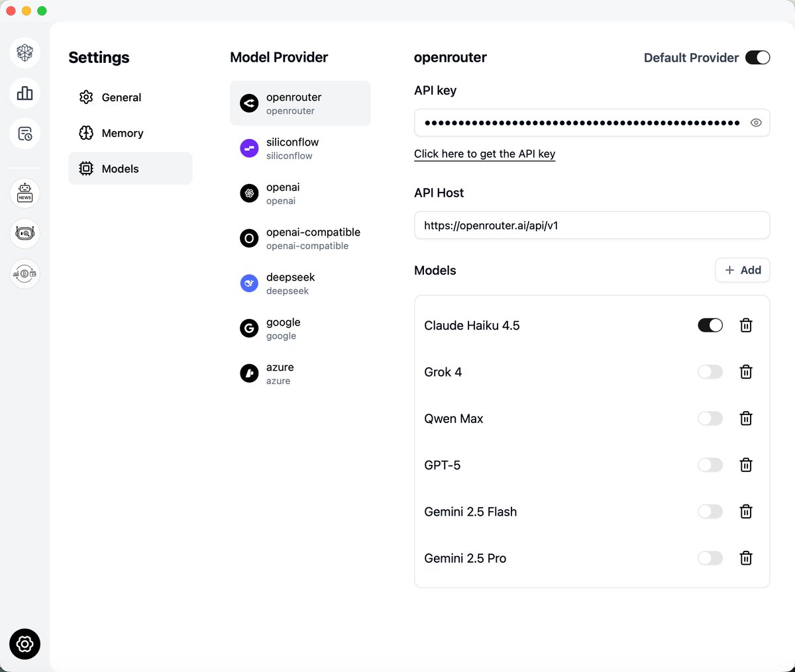Viewport: 795px width, 672px height.
Task: Select the azure provider label
Action: point(280,367)
